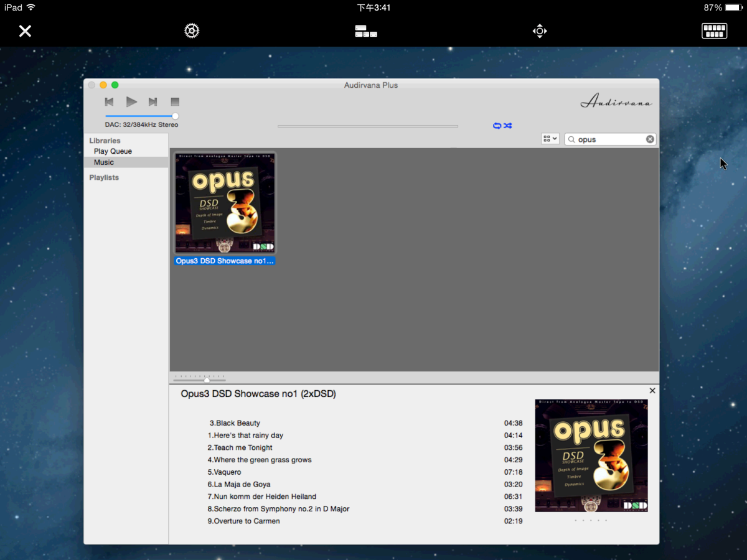Click the Playlists sidebar heading
The height and width of the screenshot is (560, 747).
tap(104, 177)
